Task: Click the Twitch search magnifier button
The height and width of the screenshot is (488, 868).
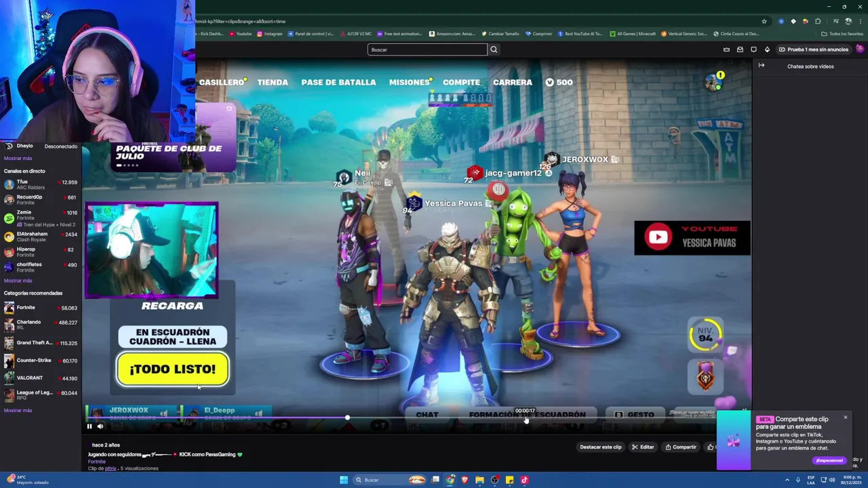Action: click(x=494, y=49)
